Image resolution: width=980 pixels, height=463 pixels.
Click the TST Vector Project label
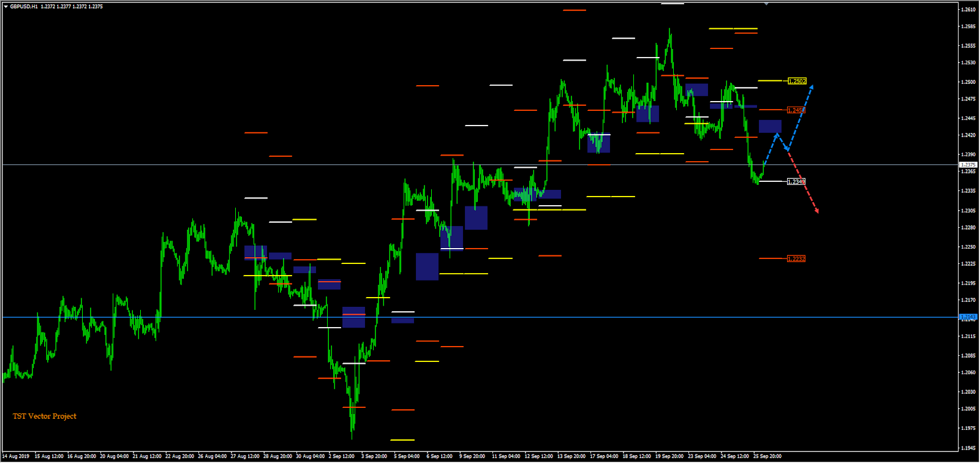(x=45, y=416)
